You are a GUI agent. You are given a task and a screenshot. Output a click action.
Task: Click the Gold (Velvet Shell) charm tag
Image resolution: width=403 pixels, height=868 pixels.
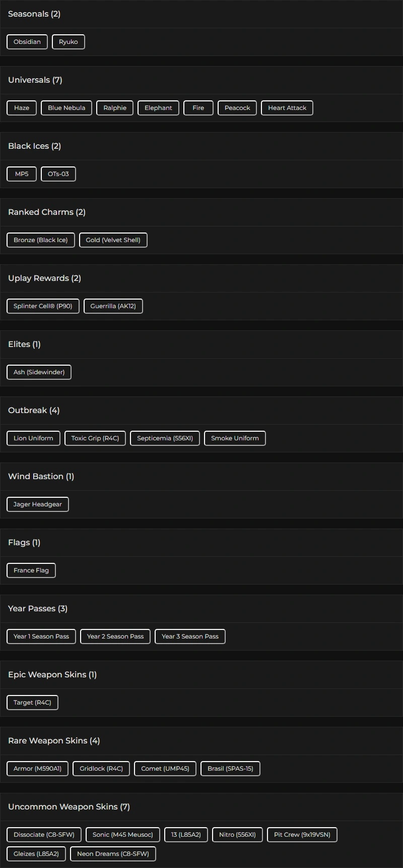113,240
